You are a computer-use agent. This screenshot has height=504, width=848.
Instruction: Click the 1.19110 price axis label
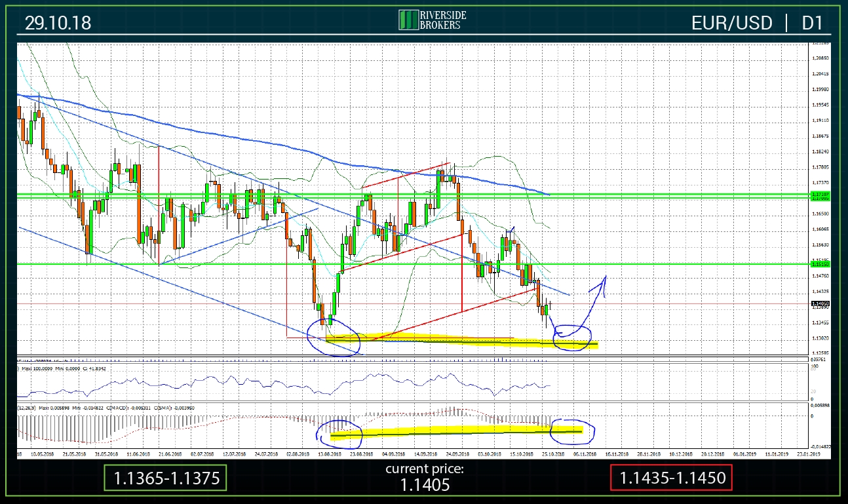820,121
